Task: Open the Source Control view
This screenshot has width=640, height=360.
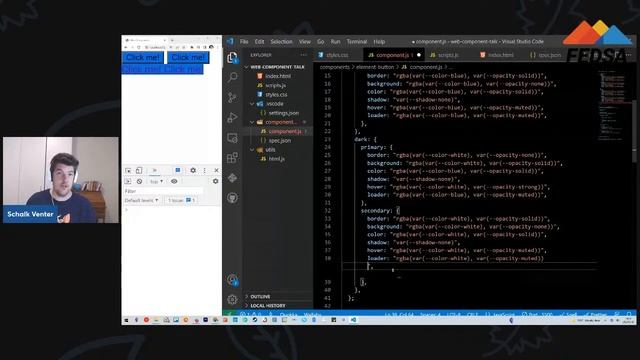Action: pyautogui.click(x=233, y=97)
